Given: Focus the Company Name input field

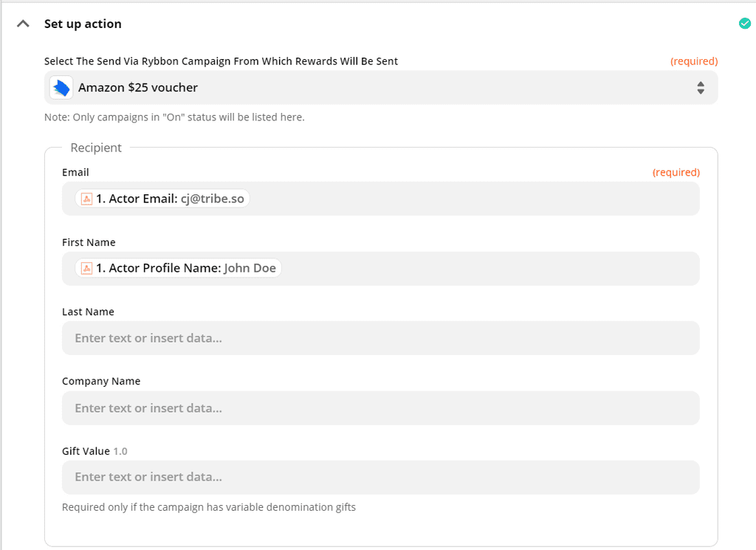Looking at the screenshot, I should 381,408.
